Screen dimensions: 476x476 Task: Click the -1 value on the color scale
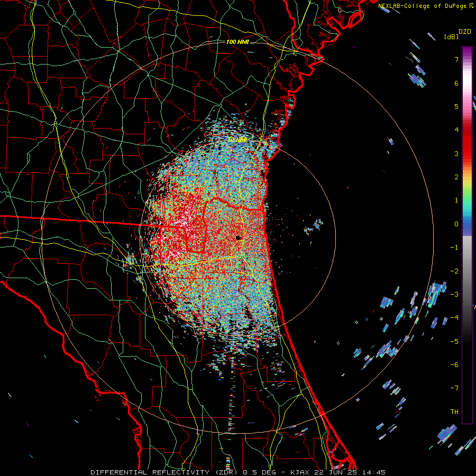pos(454,248)
